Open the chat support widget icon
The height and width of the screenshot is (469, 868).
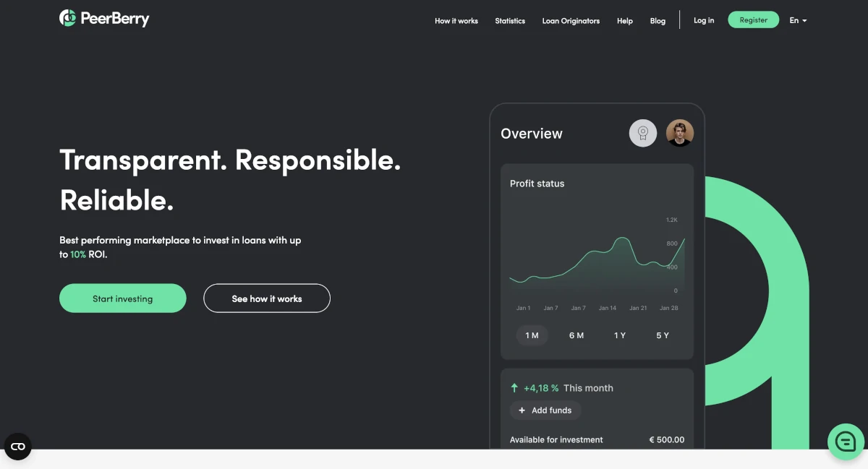click(846, 441)
